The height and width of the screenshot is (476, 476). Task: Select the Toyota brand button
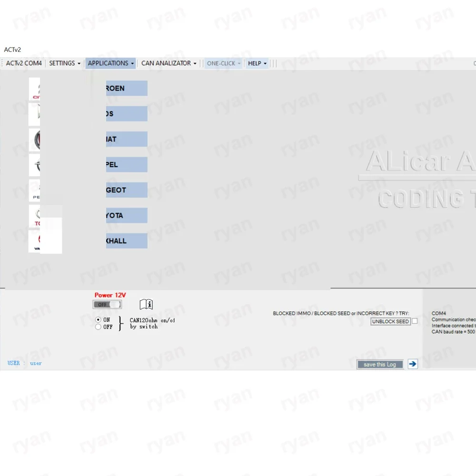127,216
